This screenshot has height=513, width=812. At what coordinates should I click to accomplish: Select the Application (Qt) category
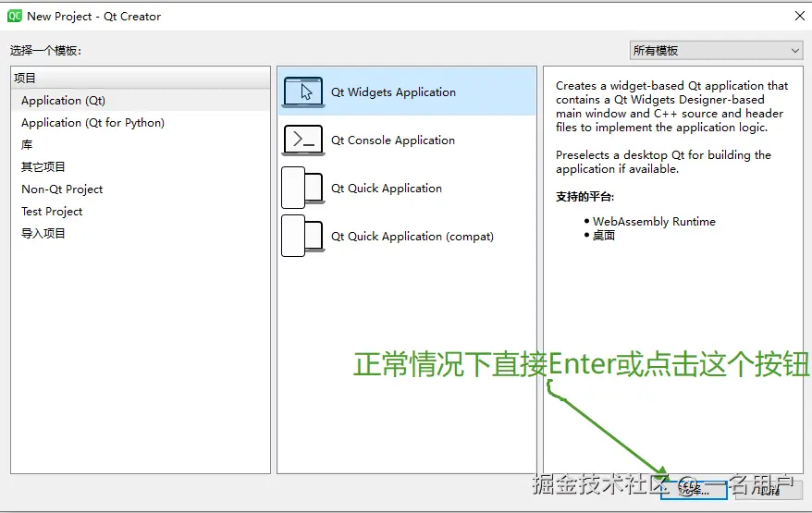tap(141, 101)
